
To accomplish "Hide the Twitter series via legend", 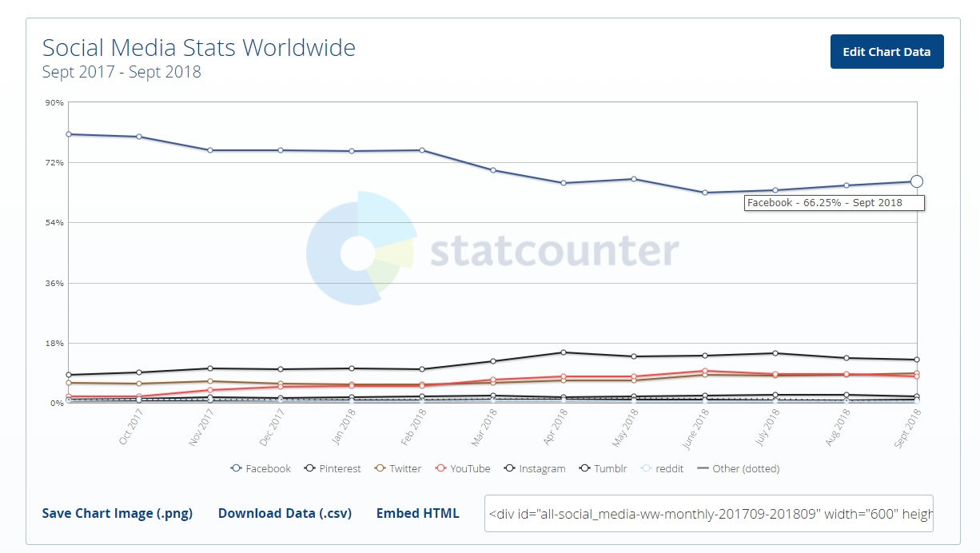I will point(397,468).
